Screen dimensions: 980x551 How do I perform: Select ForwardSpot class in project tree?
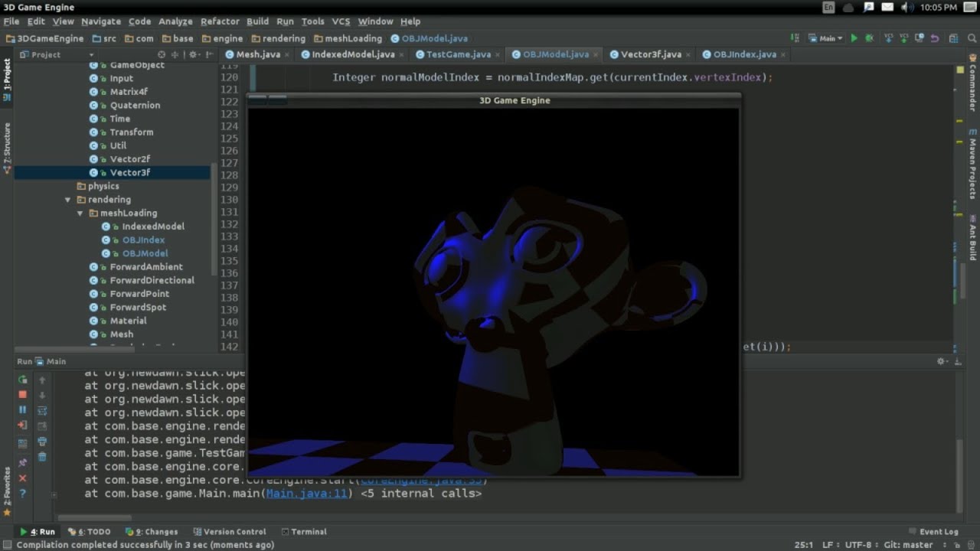click(138, 308)
